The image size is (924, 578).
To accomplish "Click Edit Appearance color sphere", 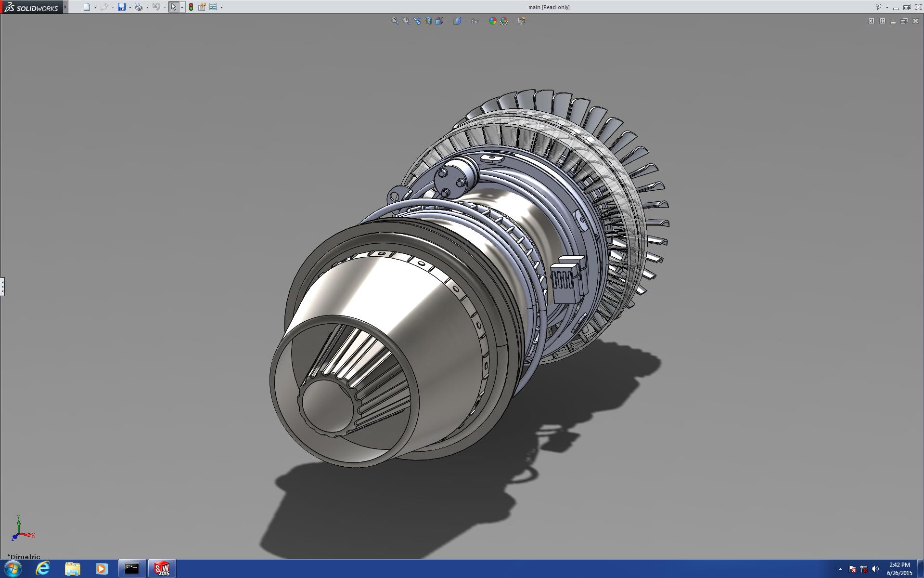I will [492, 21].
